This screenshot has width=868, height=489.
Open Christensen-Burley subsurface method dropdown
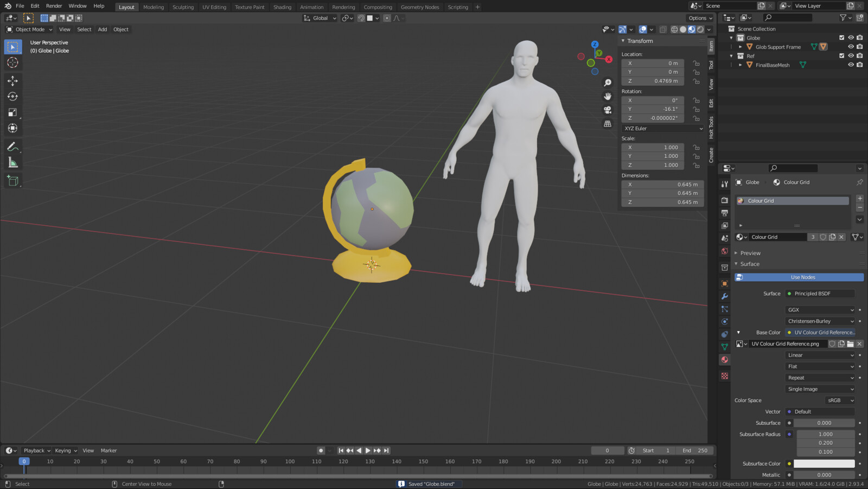point(820,321)
